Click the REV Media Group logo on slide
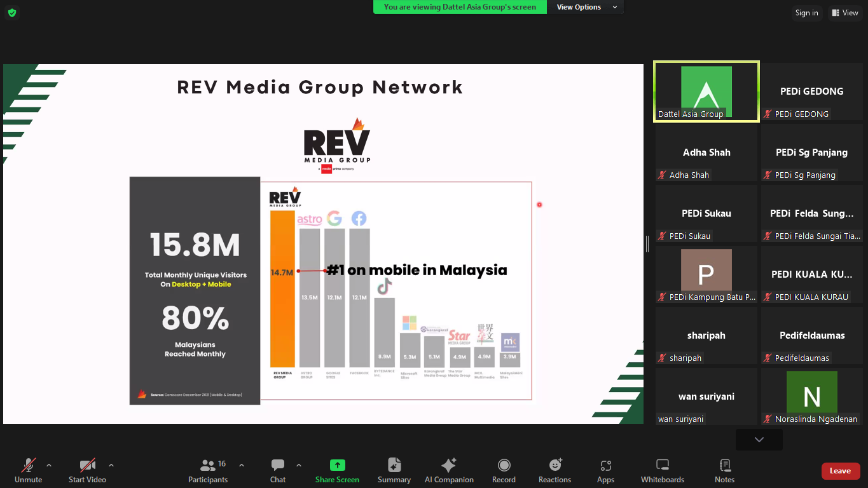 (x=337, y=145)
